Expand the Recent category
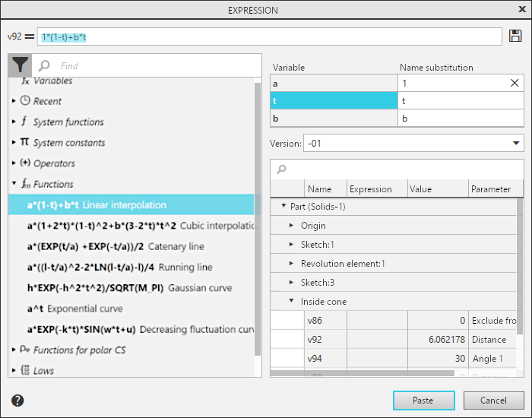 coord(14,101)
